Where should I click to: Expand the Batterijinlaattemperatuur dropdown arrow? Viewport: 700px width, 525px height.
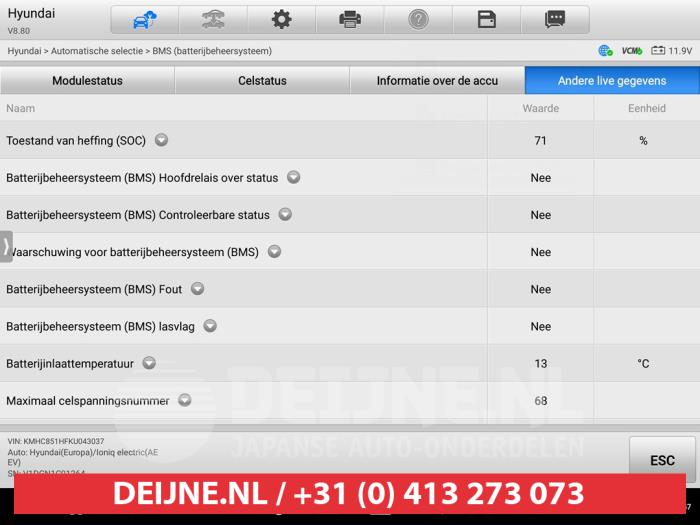click(x=149, y=363)
